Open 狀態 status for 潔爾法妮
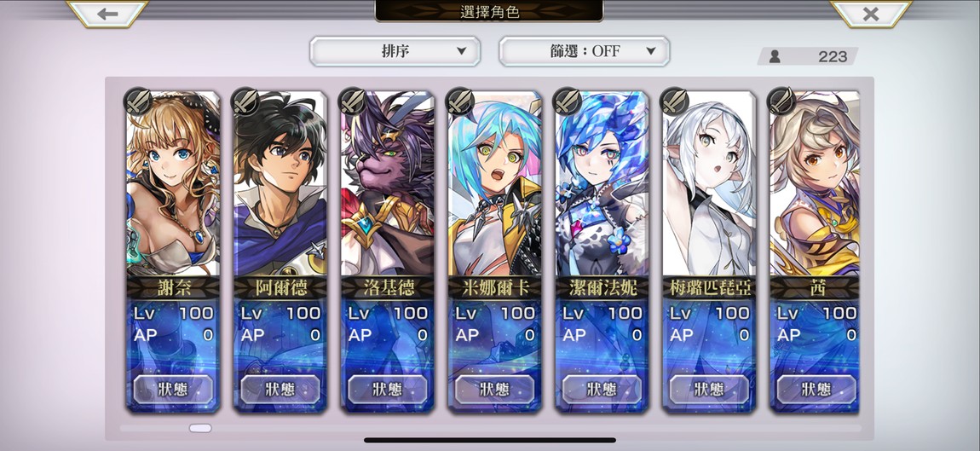This screenshot has width=980, height=451. [602, 389]
